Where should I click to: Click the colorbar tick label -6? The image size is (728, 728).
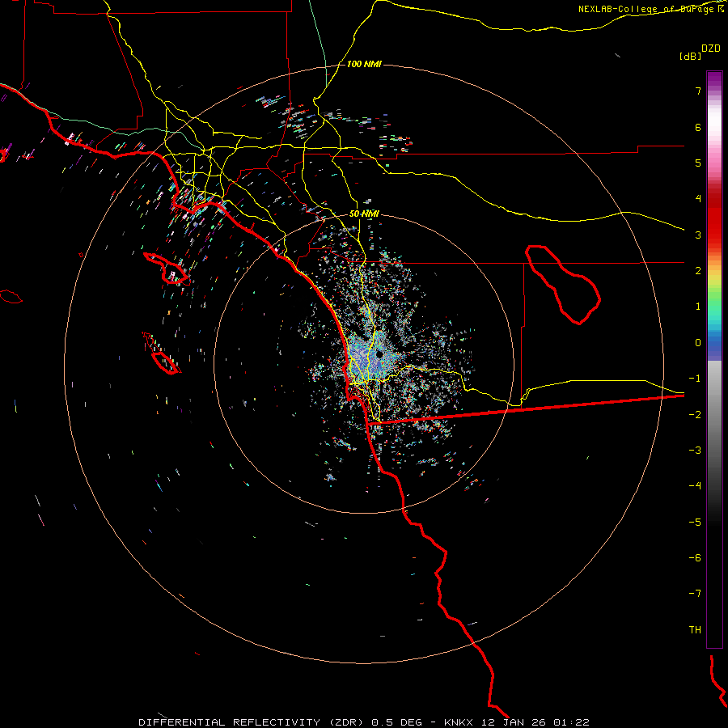coord(695,558)
